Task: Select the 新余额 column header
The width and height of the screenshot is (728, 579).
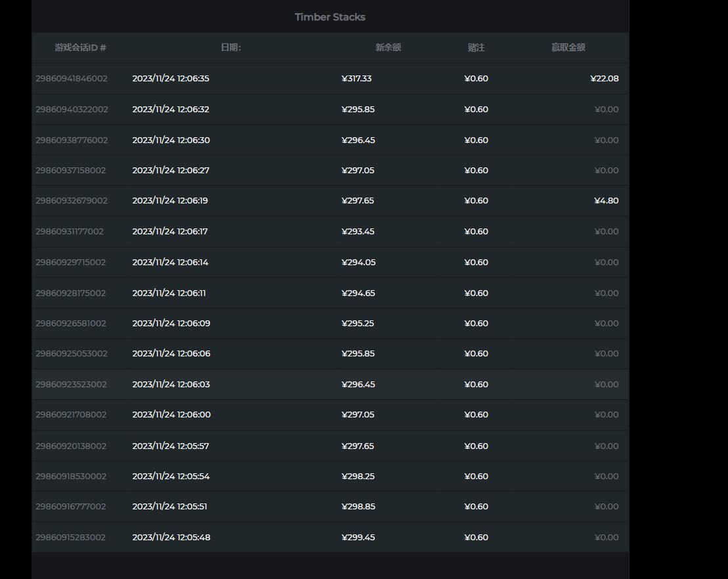Action: pyautogui.click(x=388, y=47)
